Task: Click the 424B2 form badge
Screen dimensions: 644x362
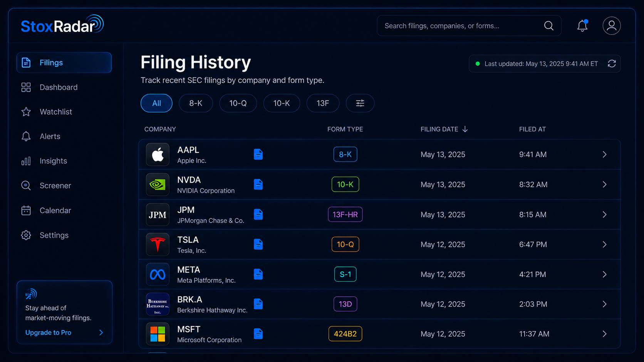Action: coord(345,334)
